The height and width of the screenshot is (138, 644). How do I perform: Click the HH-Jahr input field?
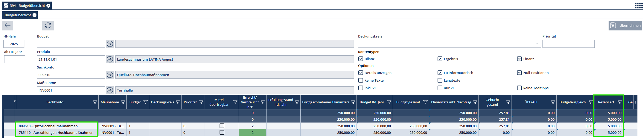point(14,44)
